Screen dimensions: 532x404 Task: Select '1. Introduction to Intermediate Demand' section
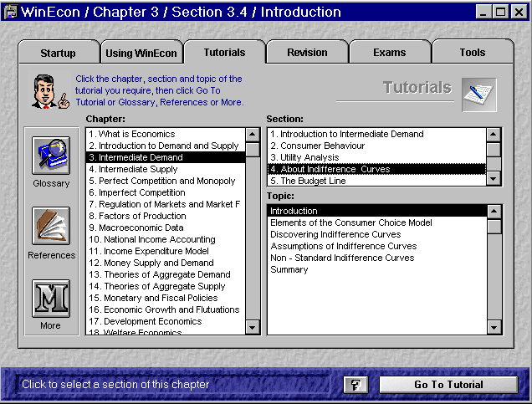click(377, 134)
